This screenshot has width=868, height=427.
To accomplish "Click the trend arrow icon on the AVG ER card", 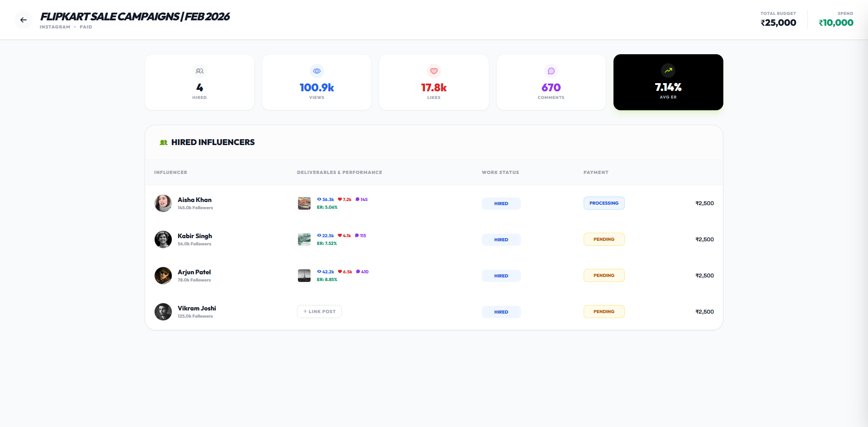I will pyautogui.click(x=668, y=71).
